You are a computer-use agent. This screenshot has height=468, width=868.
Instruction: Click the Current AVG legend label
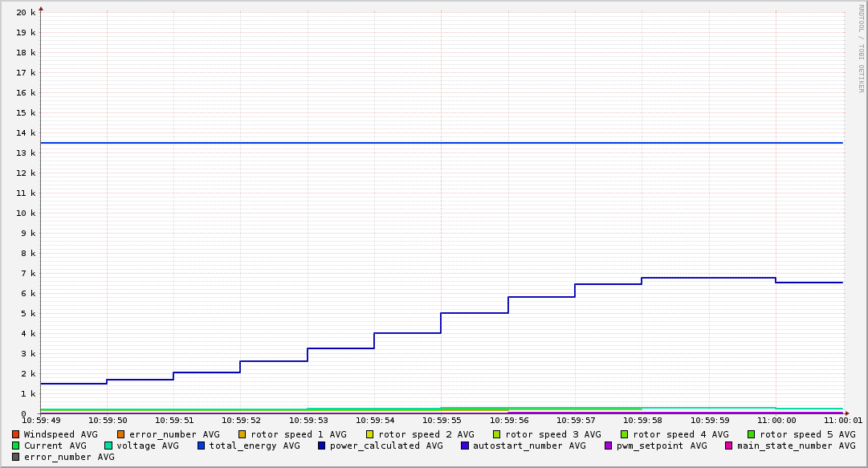(55, 446)
